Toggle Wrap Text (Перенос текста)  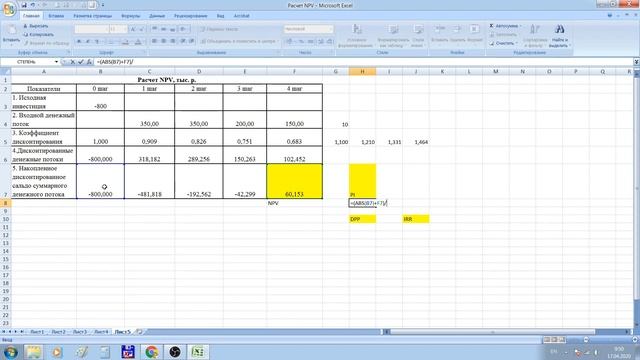click(x=220, y=29)
